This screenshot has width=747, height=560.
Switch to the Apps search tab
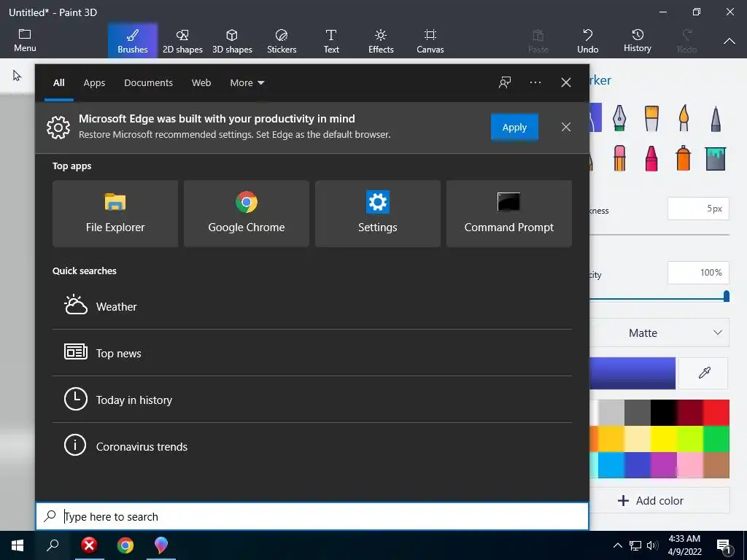pos(94,83)
